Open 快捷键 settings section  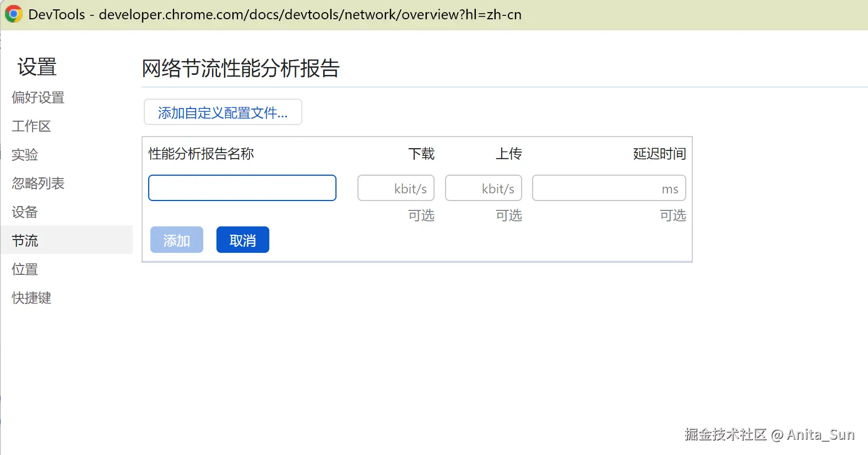tap(31, 298)
